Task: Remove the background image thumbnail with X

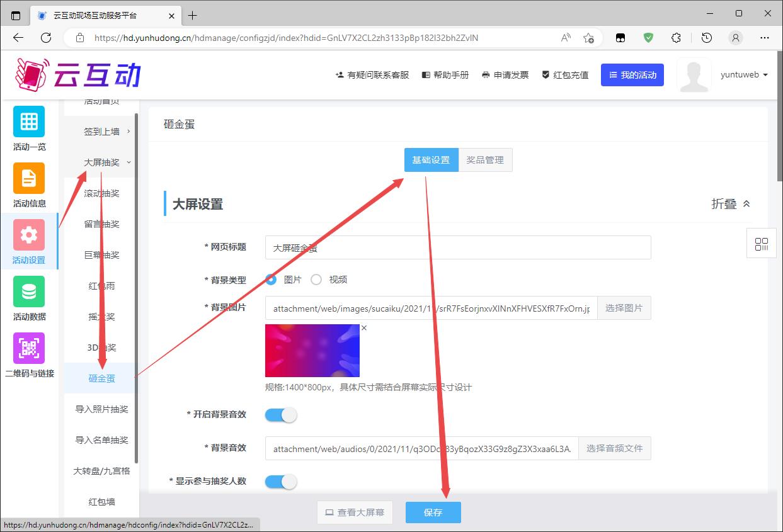Action: coord(364,328)
